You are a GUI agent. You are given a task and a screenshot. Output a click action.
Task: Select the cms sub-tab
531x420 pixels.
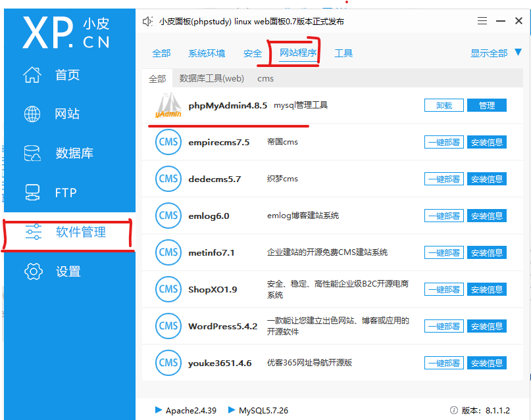pos(266,79)
